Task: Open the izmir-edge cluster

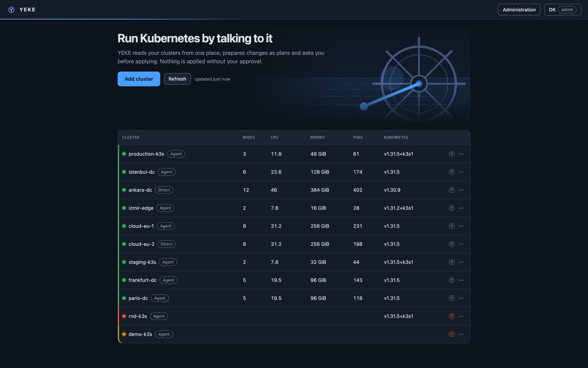Action: 141,208
